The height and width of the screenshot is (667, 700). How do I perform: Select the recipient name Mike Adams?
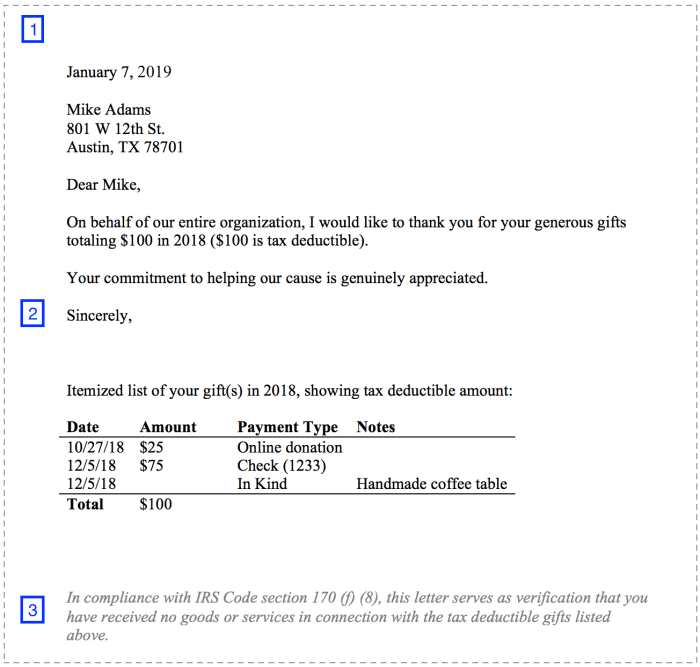coord(108,110)
